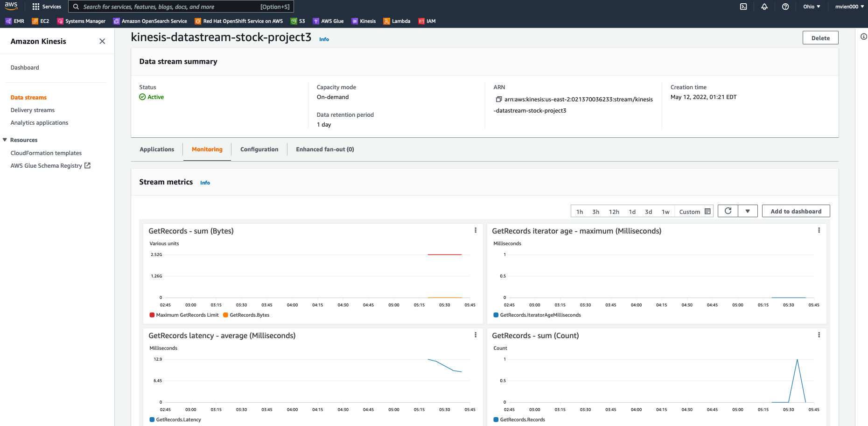Switch to the Applications tab
This screenshot has width=868, height=426.
pyautogui.click(x=157, y=149)
